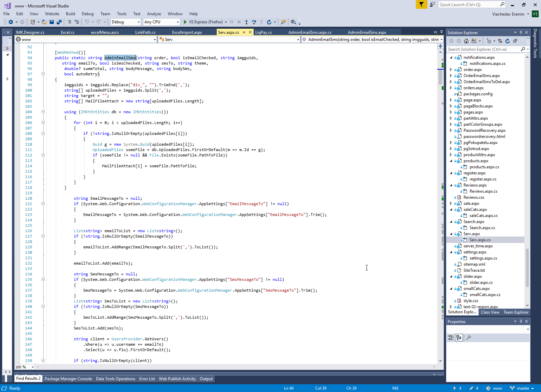Click the solution/folder views switch icon
541x392 pixels.
[474, 41]
